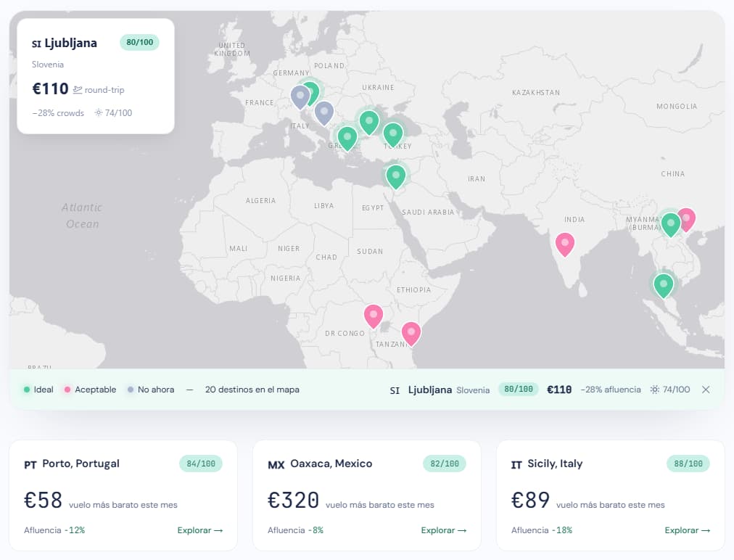Click 'Afluencia -18%' on Sicily card

coord(542,530)
